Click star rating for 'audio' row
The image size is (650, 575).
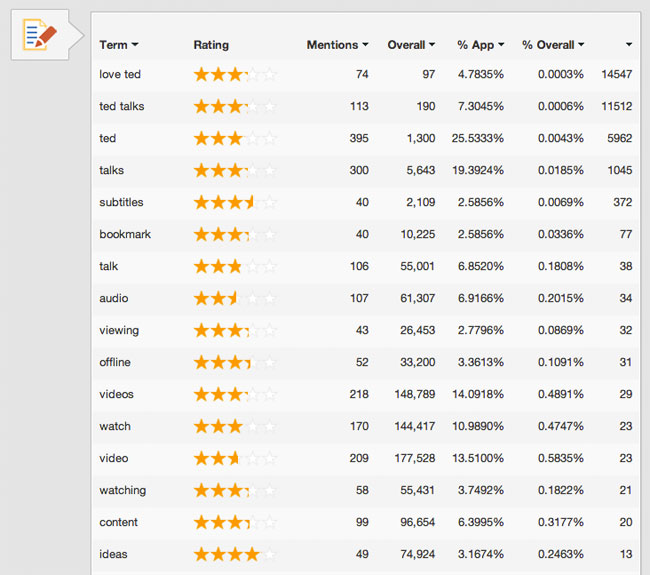tap(235, 298)
